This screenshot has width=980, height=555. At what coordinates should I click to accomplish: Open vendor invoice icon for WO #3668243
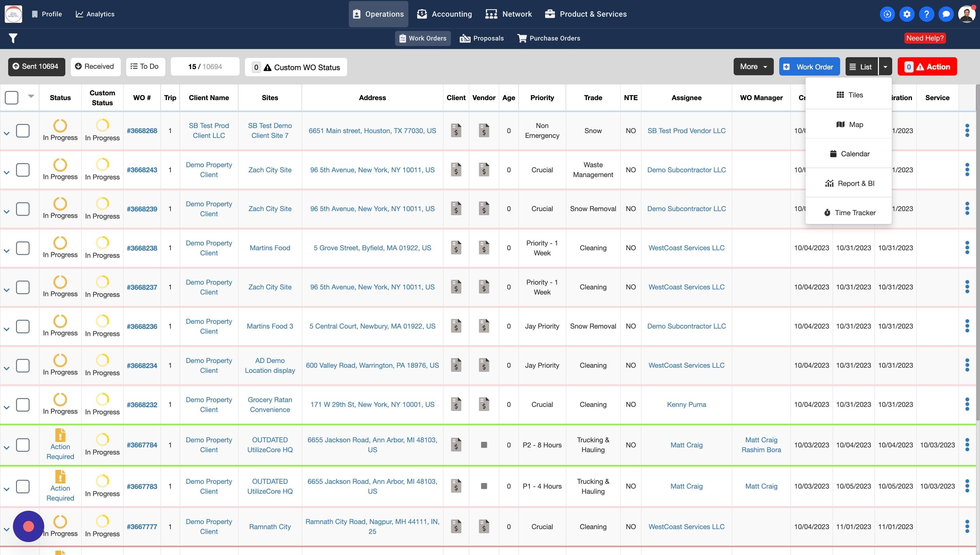[484, 170]
